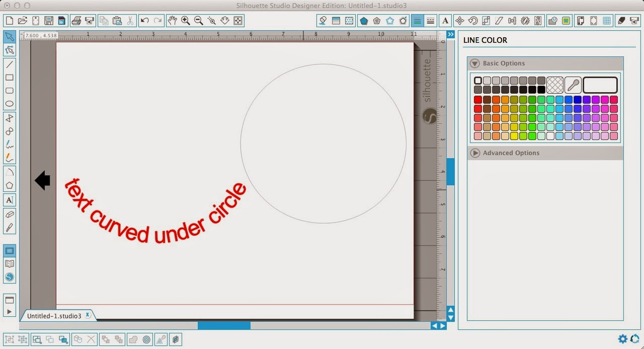Choose the Freehand drawing tool
The width and height of the screenshot is (644, 349).
point(9,145)
